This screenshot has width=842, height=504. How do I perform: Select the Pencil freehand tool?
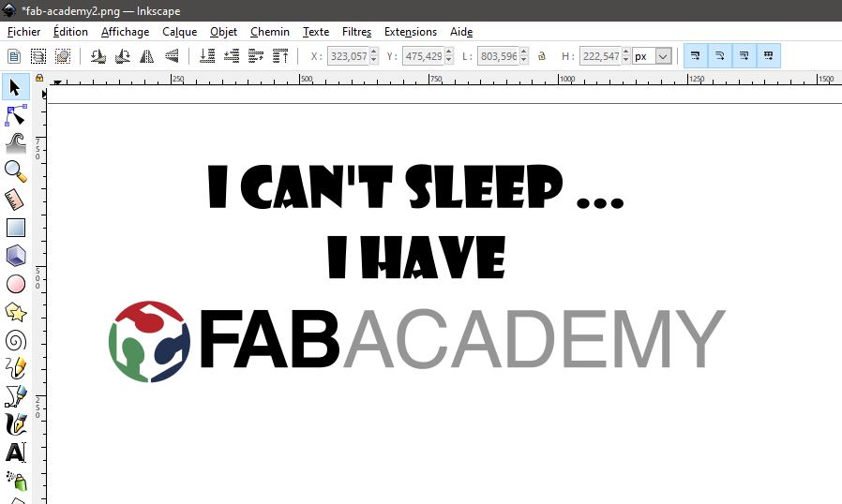point(16,368)
